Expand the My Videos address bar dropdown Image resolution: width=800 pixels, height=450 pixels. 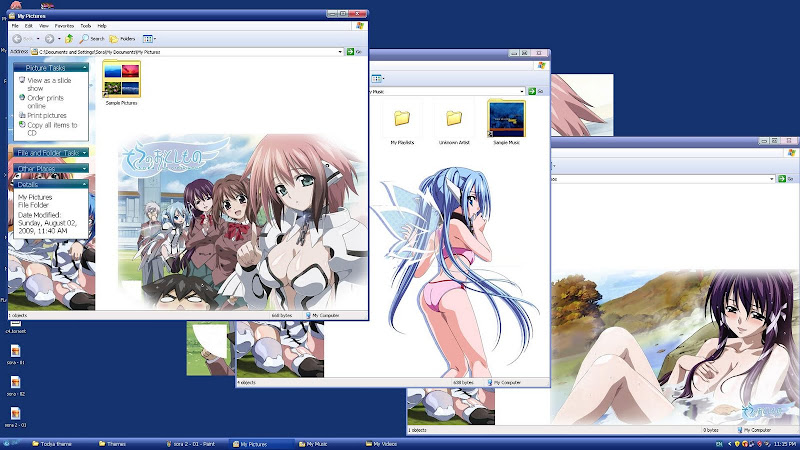click(771, 179)
